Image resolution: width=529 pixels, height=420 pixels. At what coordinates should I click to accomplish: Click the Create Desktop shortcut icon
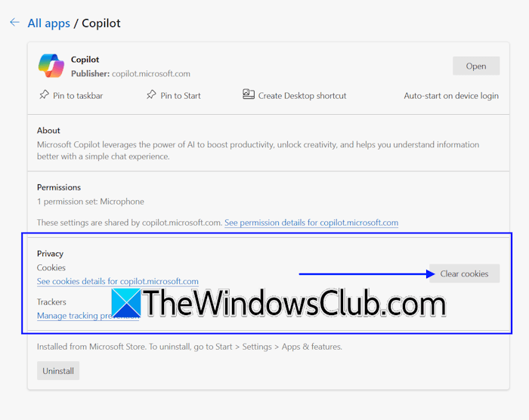(249, 94)
